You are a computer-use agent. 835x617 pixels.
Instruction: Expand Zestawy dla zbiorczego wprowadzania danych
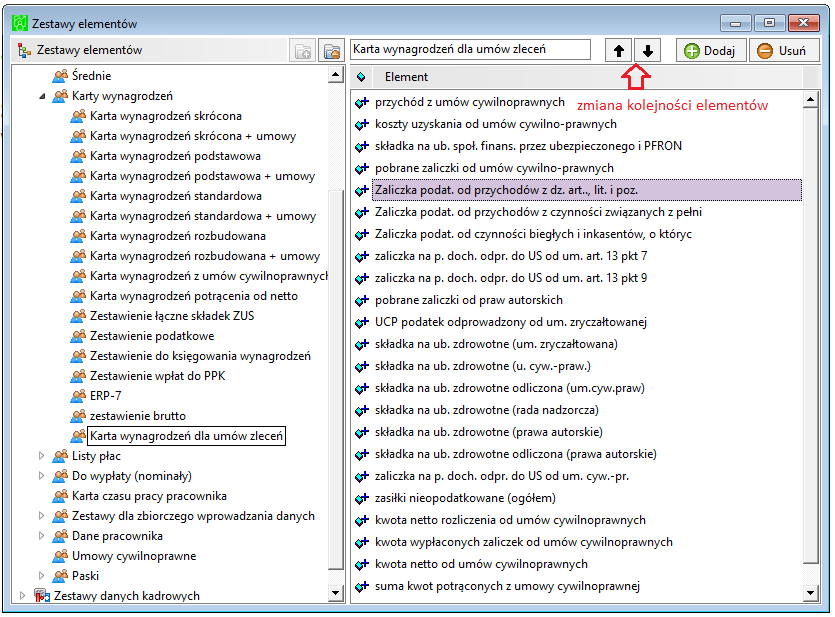click(x=42, y=515)
